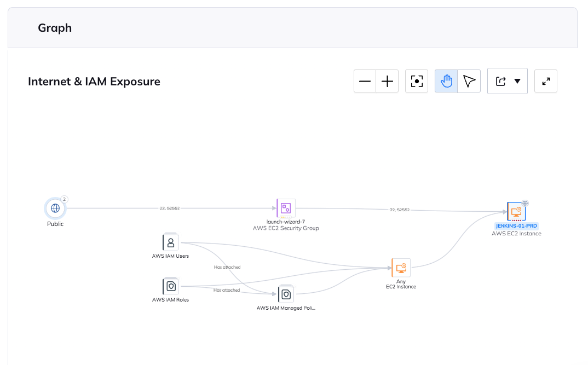Expand graph to full screen

point(546,81)
